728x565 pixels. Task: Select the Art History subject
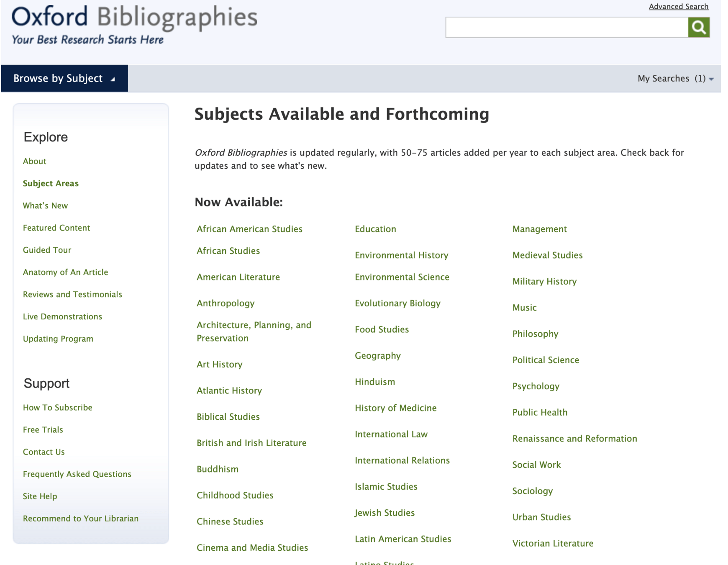tap(219, 364)
